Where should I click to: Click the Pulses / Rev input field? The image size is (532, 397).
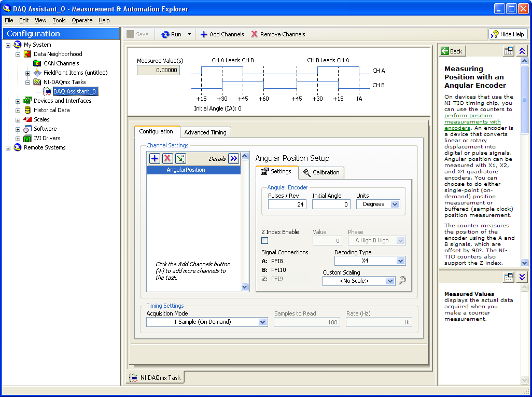[287, 204]
